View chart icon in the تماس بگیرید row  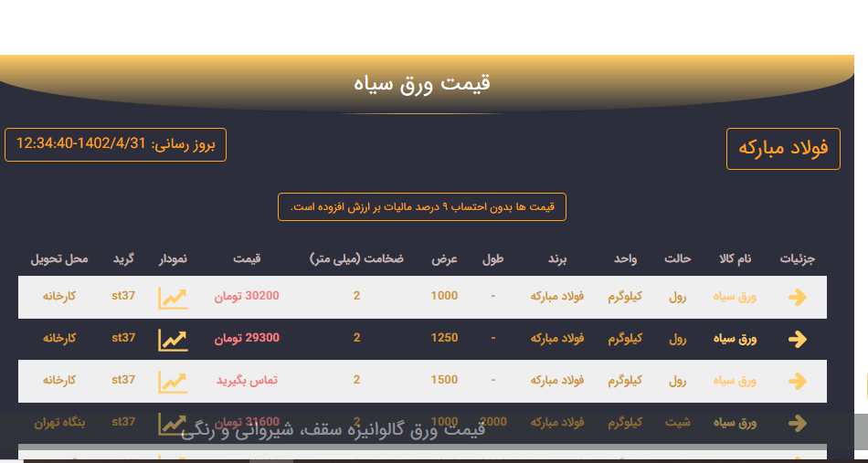pos(173,382)
